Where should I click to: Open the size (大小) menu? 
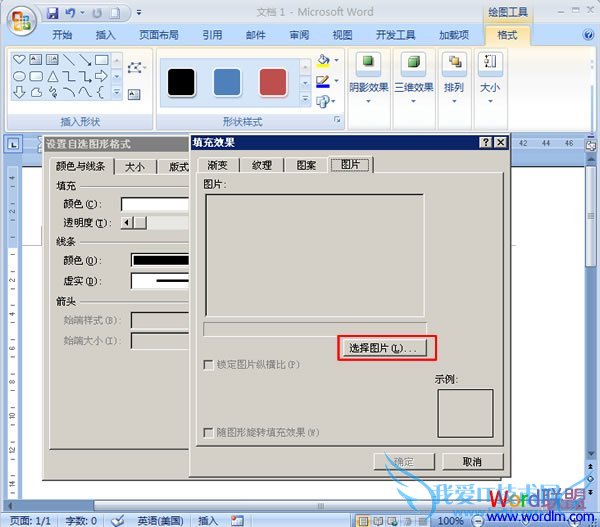[x=490, y=78]
